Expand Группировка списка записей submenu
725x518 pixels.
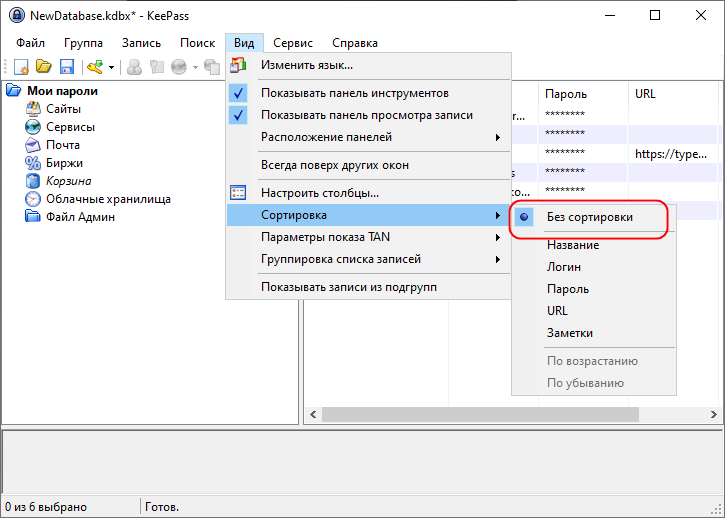369,259
